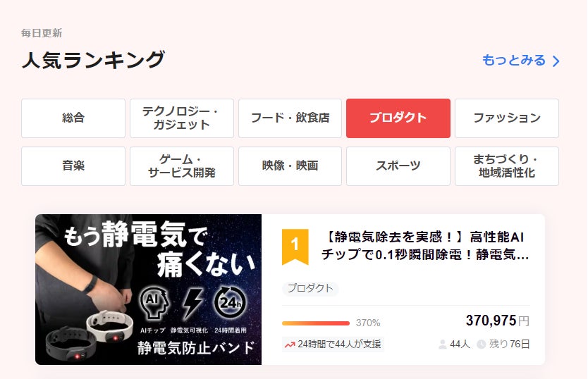Select the まちづくり・地域活性化 tab
Screen dimensions: 588x379
coord(507,166)
